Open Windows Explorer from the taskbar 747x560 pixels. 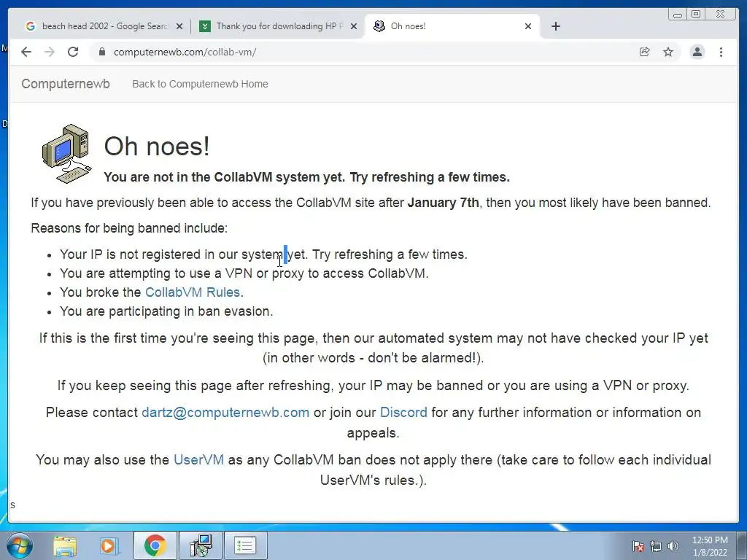coord(65,545)
